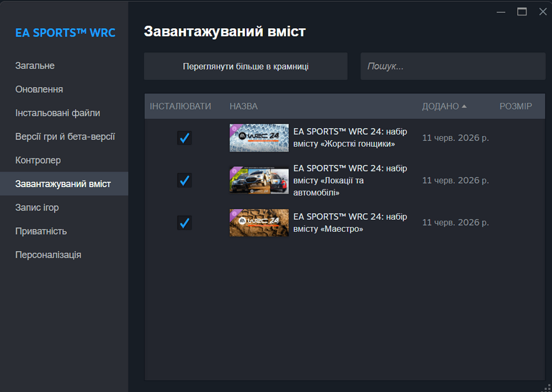552x392 pixels.
Task: Disable the «Маестро» pack install checkbox
Action: (x=184, y=223)
